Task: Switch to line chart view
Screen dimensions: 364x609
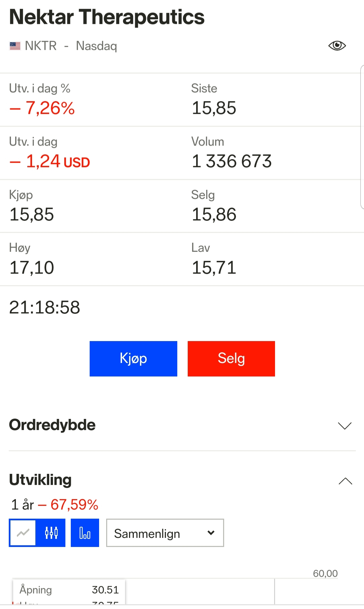Action: click(x=23, y=533)
